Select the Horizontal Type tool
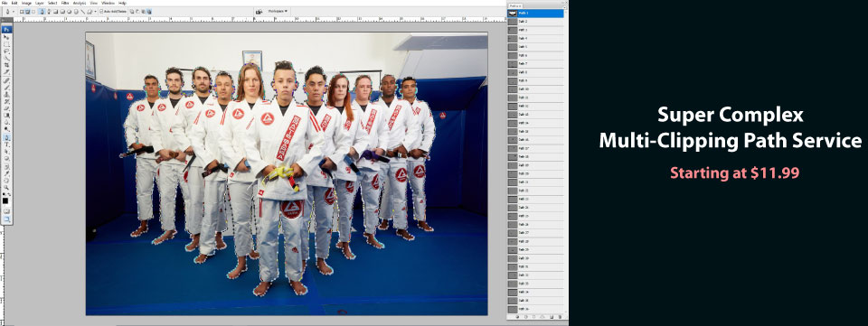 (x=6, y=144)
